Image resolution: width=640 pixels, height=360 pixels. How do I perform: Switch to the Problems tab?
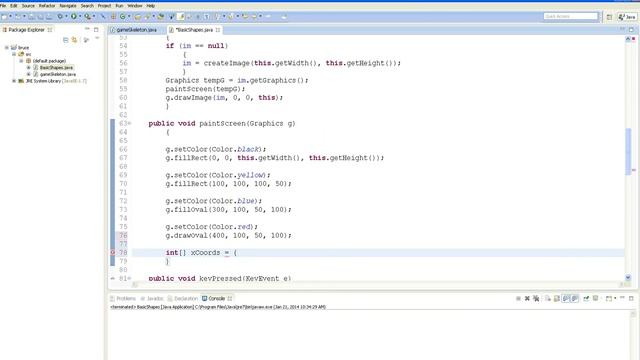(x=123, y=298)
